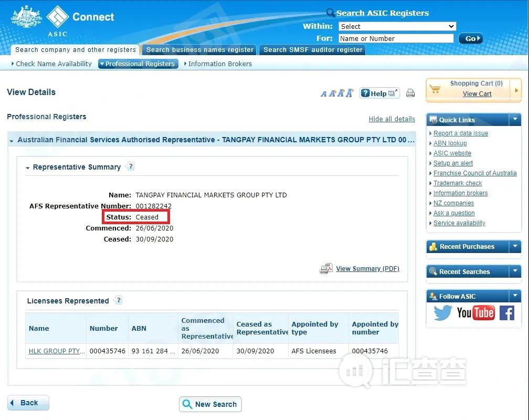Screen dimensions: 529x420
Task: Click the Australian coat of arms emblem
Action: coord(26,17)
